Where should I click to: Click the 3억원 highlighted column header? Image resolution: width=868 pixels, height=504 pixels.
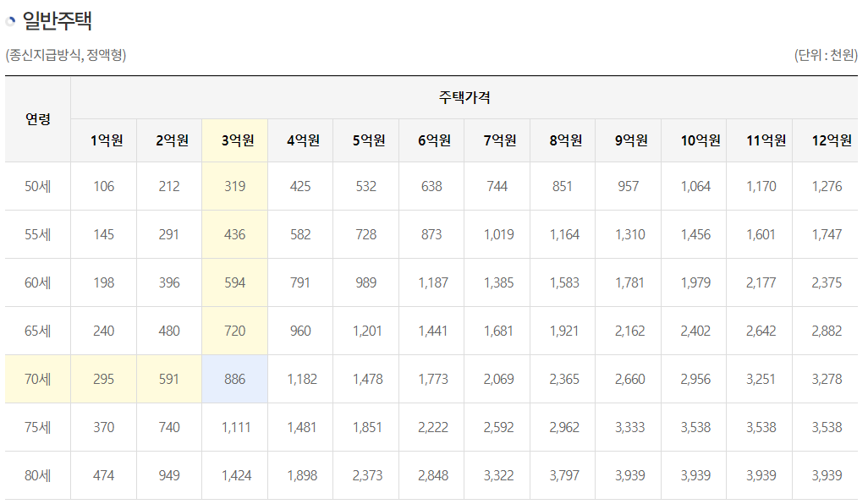[234, 140]
